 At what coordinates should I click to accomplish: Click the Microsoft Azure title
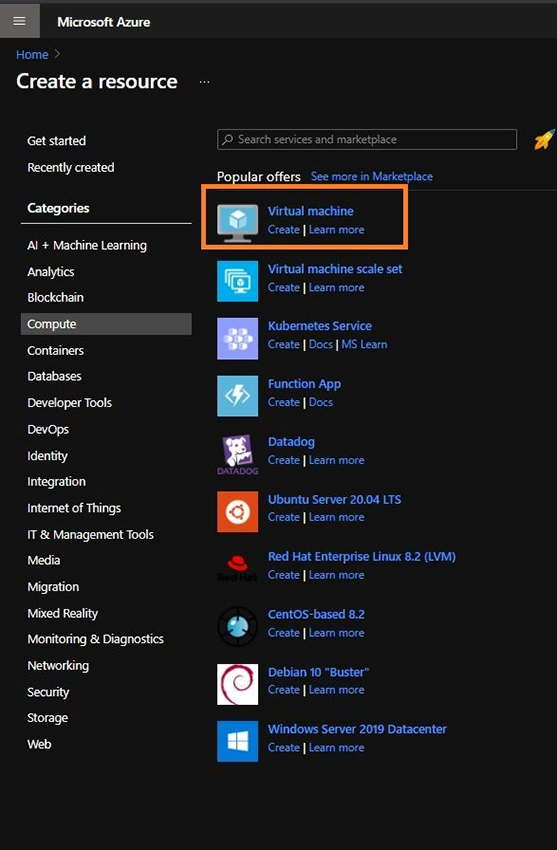103,22
